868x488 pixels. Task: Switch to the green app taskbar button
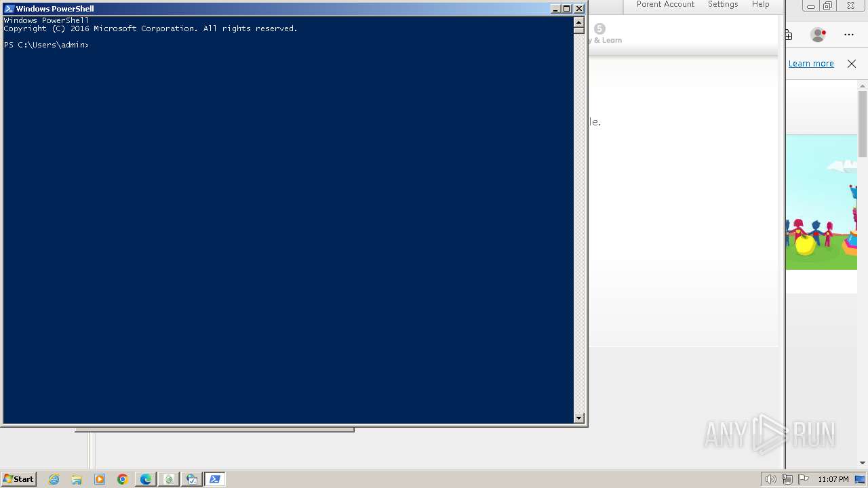(x=169, y=479)
